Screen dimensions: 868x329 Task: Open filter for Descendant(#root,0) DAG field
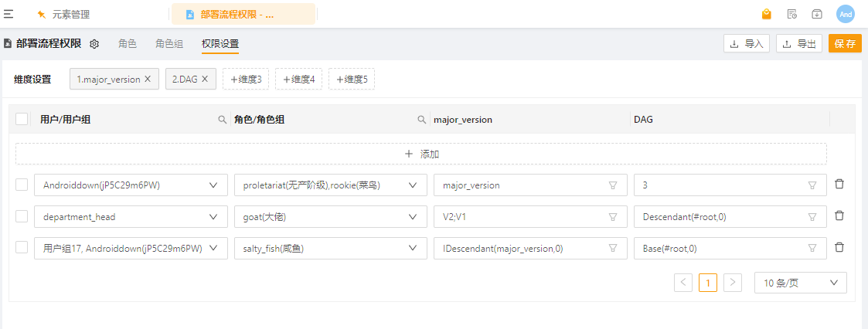pos(812,217)
